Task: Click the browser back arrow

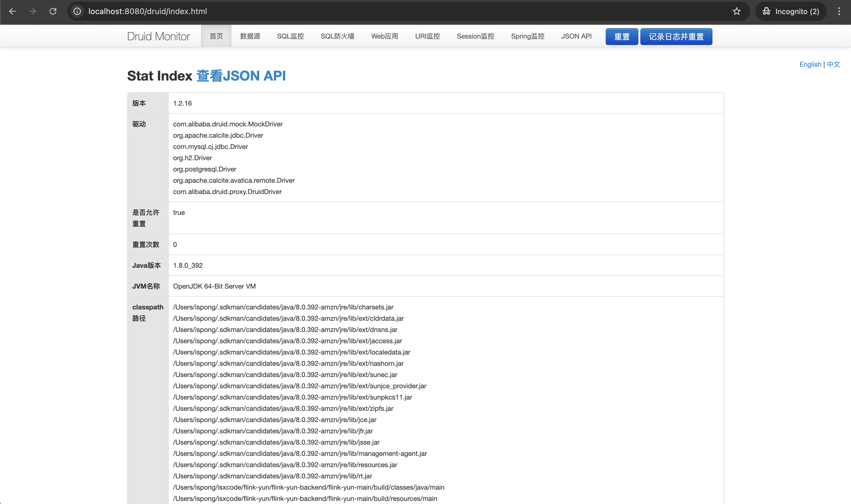Action: point(13,11)
